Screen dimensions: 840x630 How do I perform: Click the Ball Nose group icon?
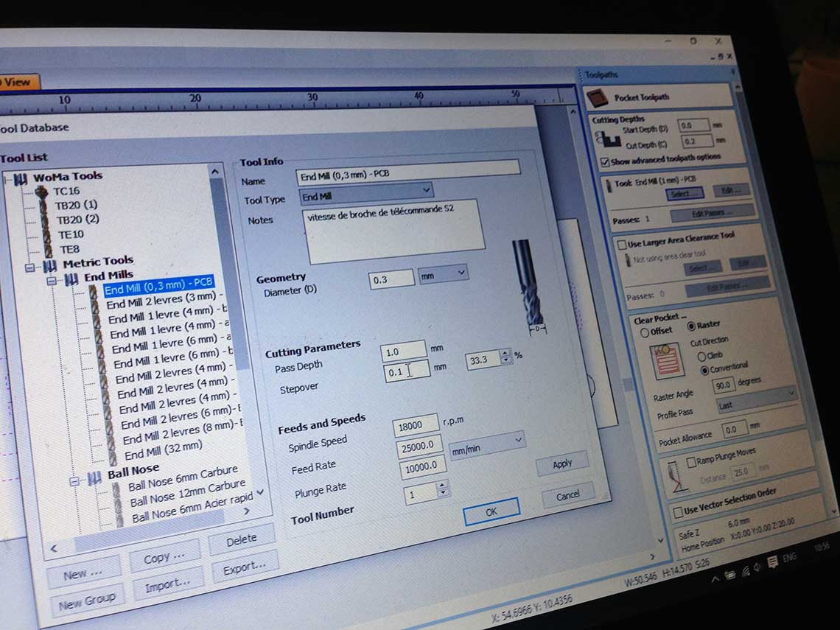click(x=95, y=478)
